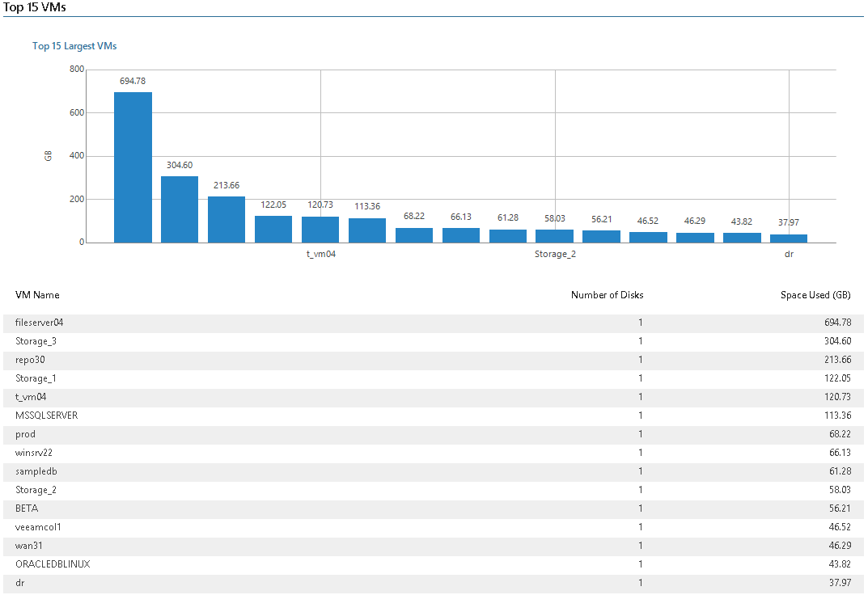Click the 58.03 value in table
The image size is (868, 595).
coord(840,490)
